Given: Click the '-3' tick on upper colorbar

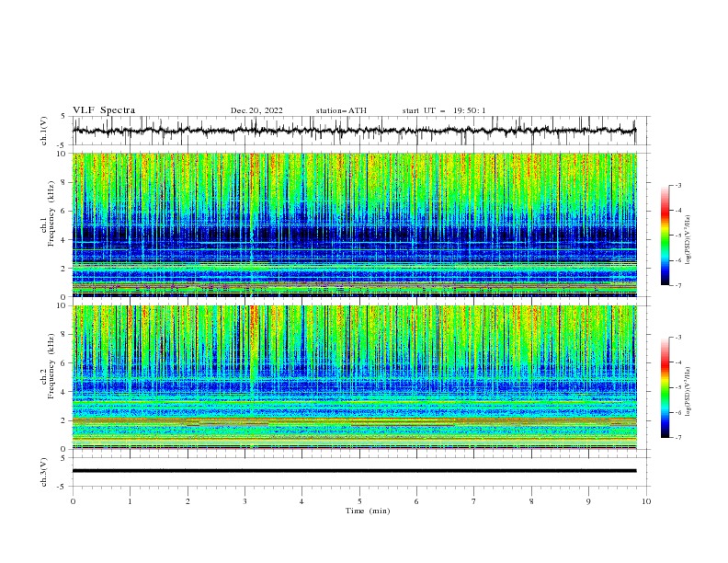Looking at the screenshot, I should (x=678, y=185).
